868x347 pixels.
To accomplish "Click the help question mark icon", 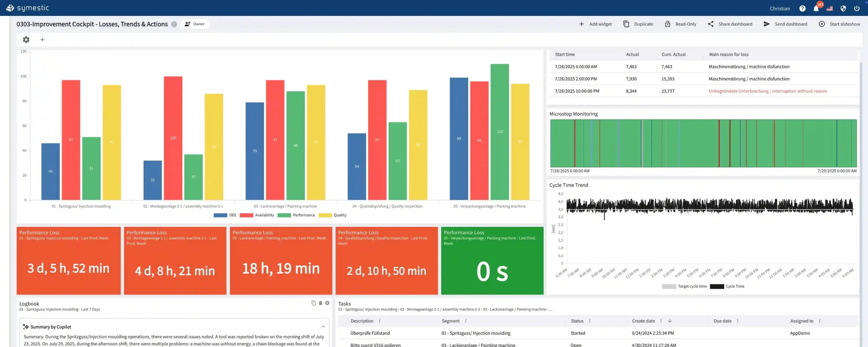I will coord(803,8).
